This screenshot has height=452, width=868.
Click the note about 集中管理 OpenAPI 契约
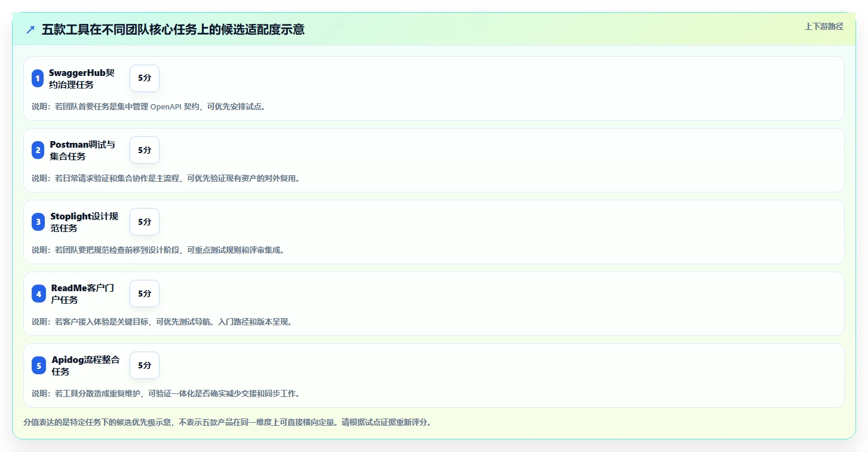click(x=149, y=106)
